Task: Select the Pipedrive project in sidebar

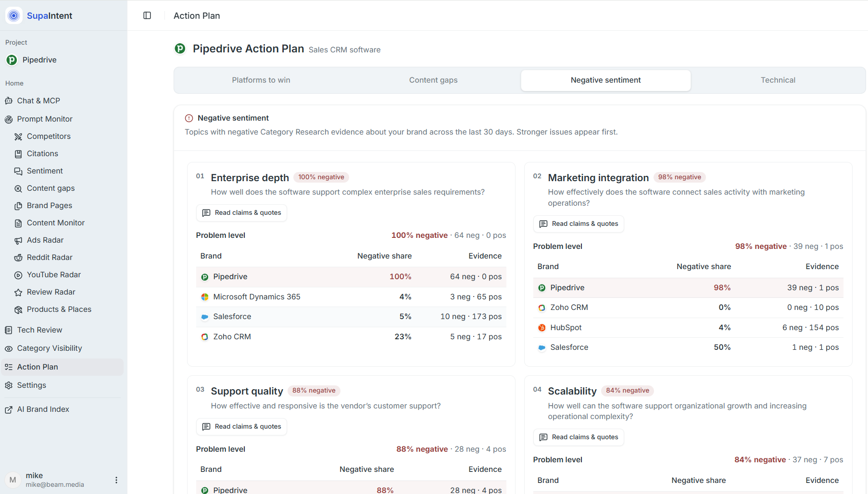Action: 62,60
